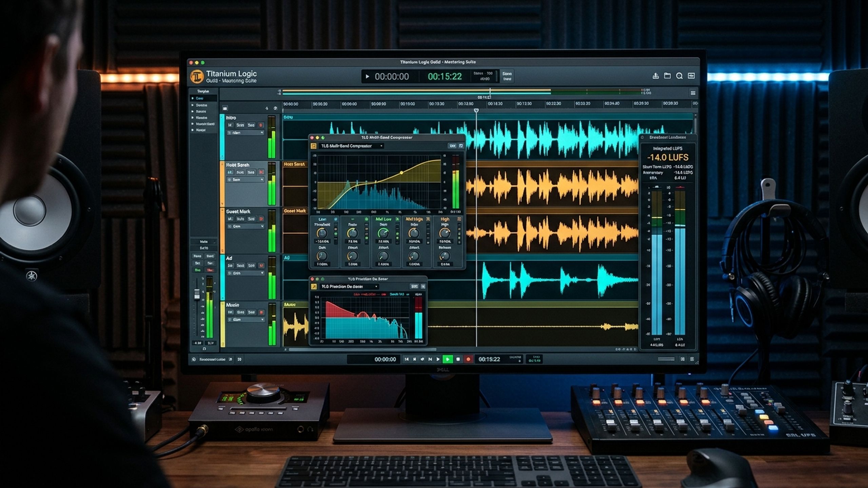Arm record on the Music track
Screen dimensions: 868x488
pos(261,312)
